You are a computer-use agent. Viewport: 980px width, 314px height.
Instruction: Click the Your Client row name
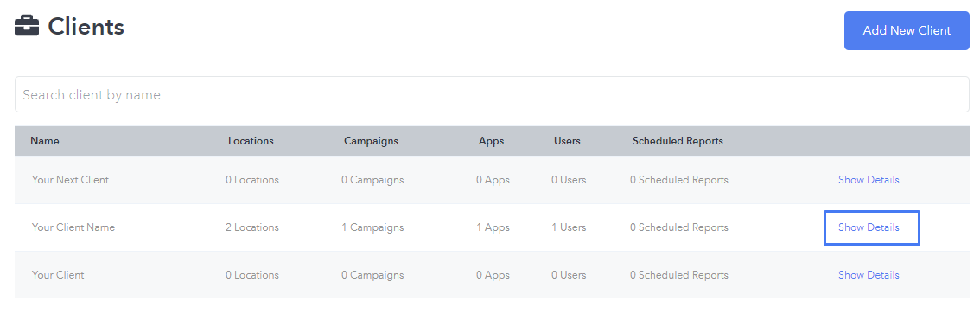[58, 275]
